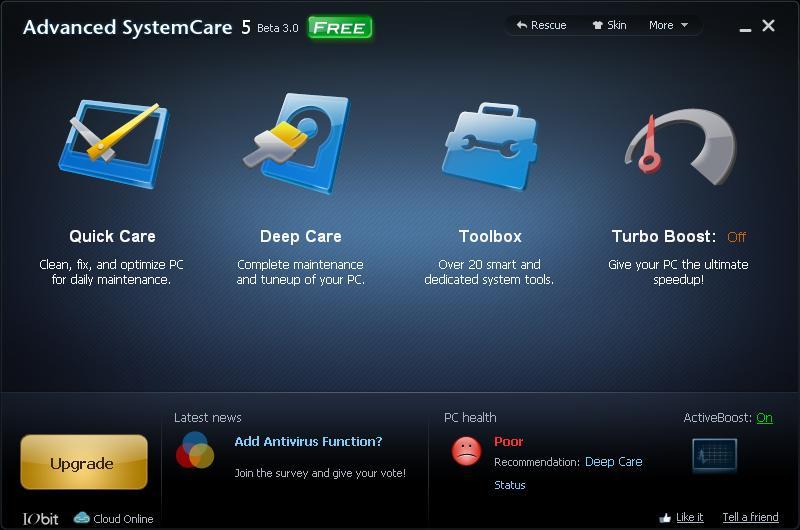Select the Deep Care title text
The height and width of the screenshot is (530, 800).
pyautogui.click(x=301, y=236)
